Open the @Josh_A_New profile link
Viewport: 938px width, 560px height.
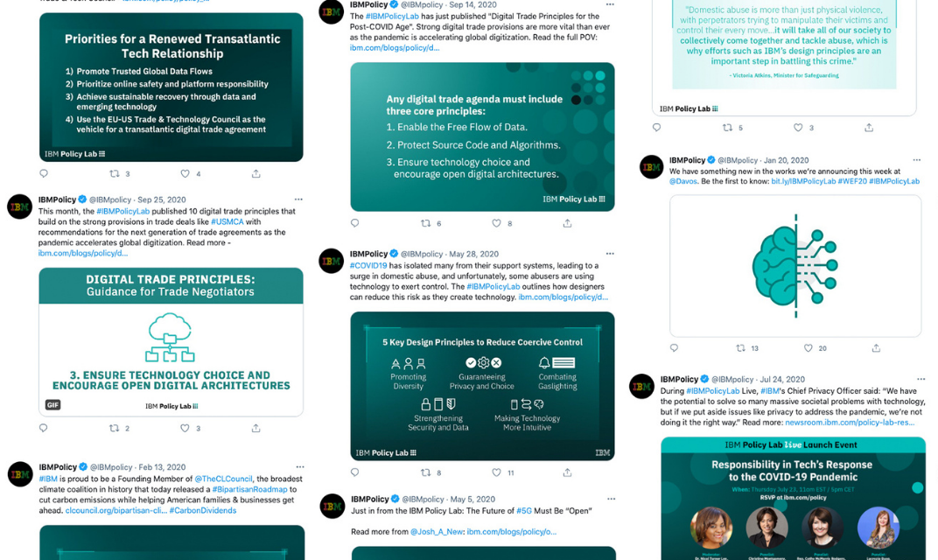(x=437, y=532)
